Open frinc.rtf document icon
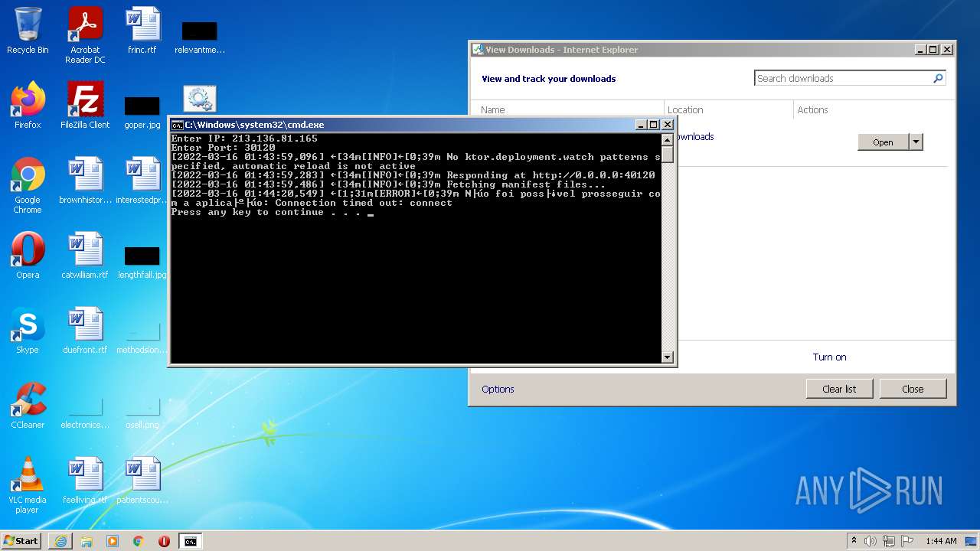This screenshot has height=551, width=980. pos(142,31)
